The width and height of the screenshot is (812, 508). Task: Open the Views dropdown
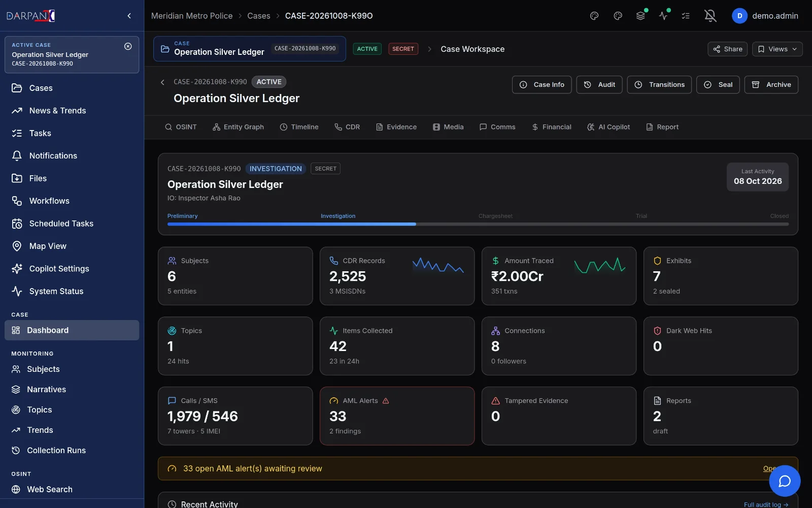[777, 49]
